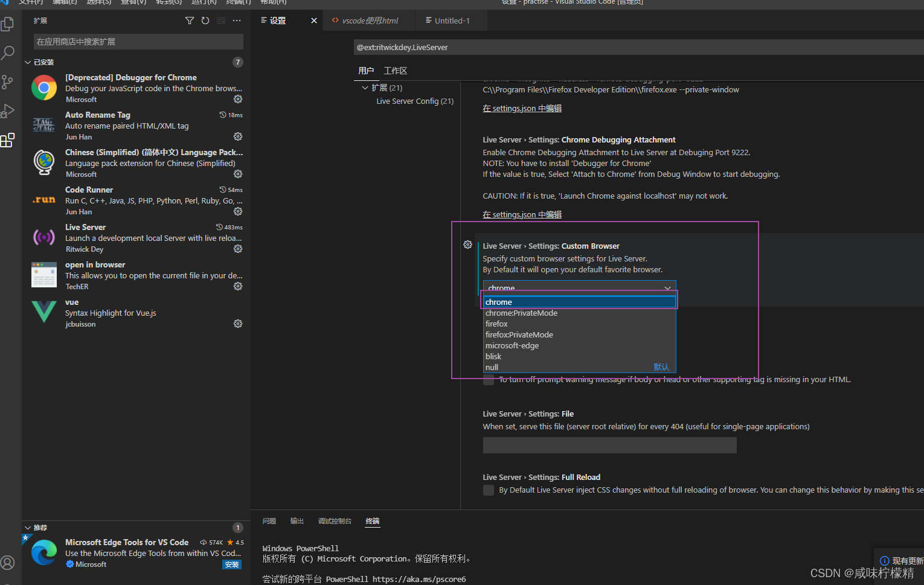Open the 调试控制台 debug console tab
This screenshot has height=585, width=924.
tap(335, 521)
